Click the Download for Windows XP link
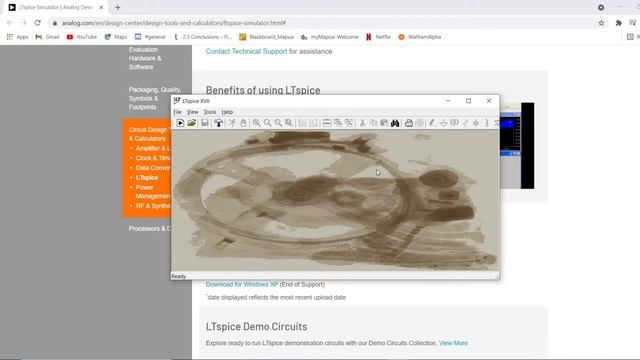640x360 pixels. click(x=242, y=284)
